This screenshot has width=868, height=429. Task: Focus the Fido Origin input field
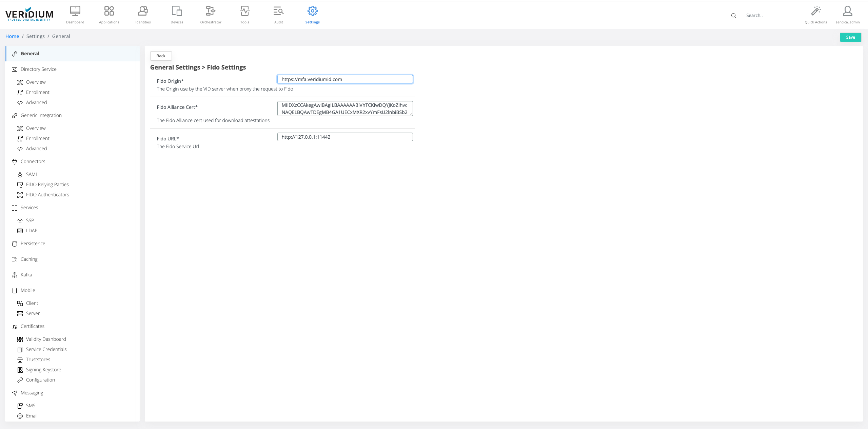[x=345, y=79]
